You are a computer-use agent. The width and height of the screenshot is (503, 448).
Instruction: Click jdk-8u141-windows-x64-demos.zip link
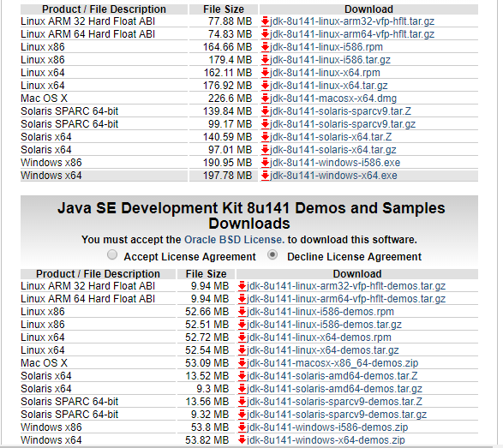326,440
